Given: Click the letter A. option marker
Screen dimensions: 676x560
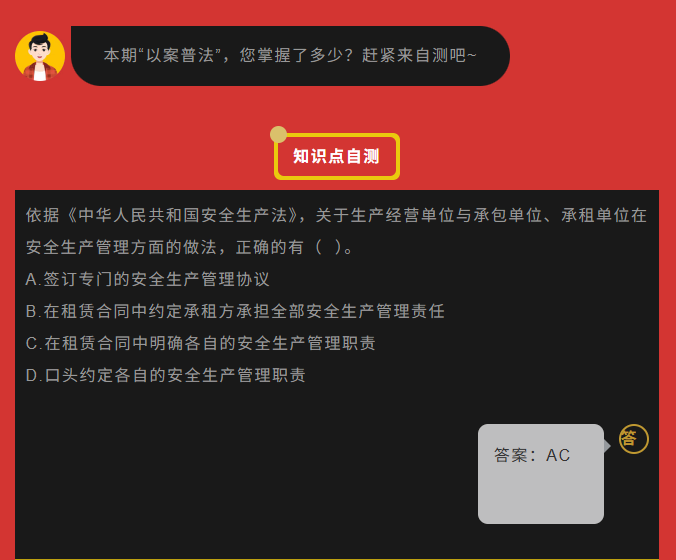Looking at the screenshot, I should [x=33, y=279].
